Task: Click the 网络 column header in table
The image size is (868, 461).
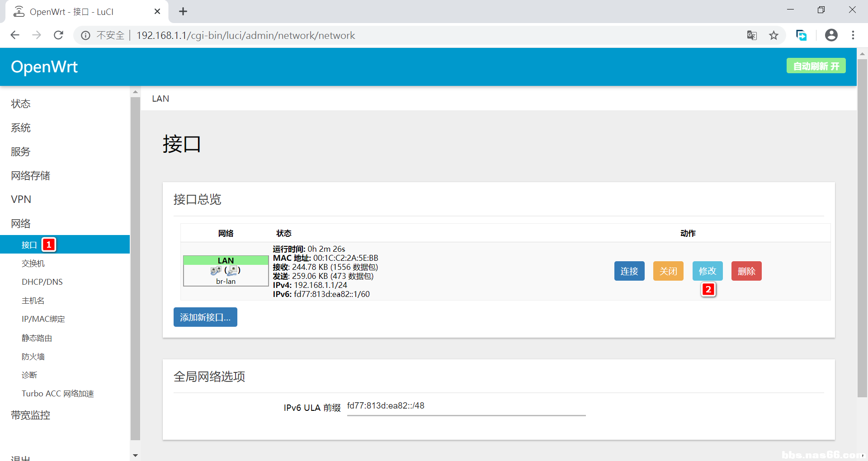Action: 226,233
